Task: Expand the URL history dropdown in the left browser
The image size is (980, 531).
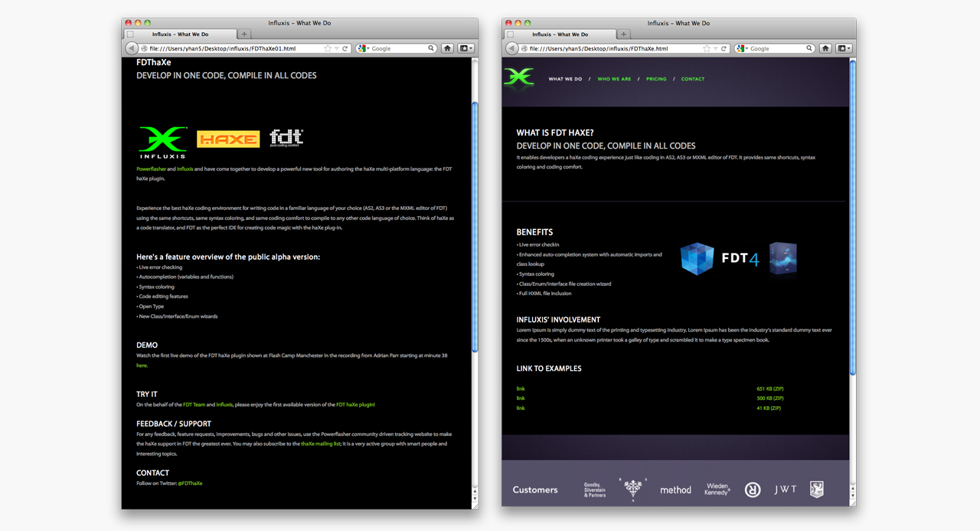Action: tap(337, 48)
